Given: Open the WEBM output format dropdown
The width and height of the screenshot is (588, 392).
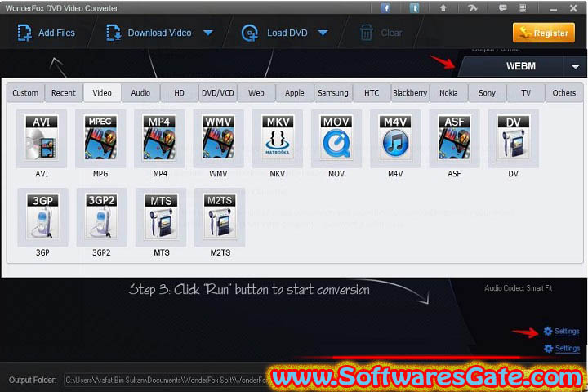Looking at the screenshot, I should click(575, 67).
